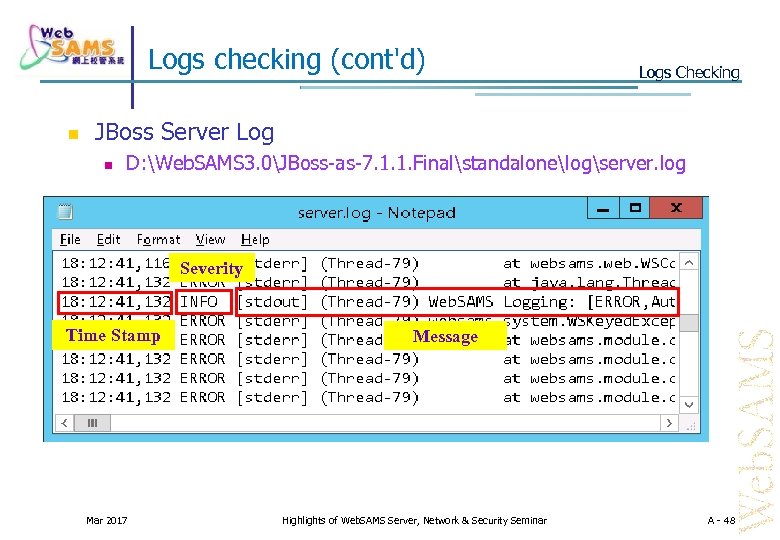Click the vertical scrollbar thumb
The image size is (780, 540).
coord(689,322)
